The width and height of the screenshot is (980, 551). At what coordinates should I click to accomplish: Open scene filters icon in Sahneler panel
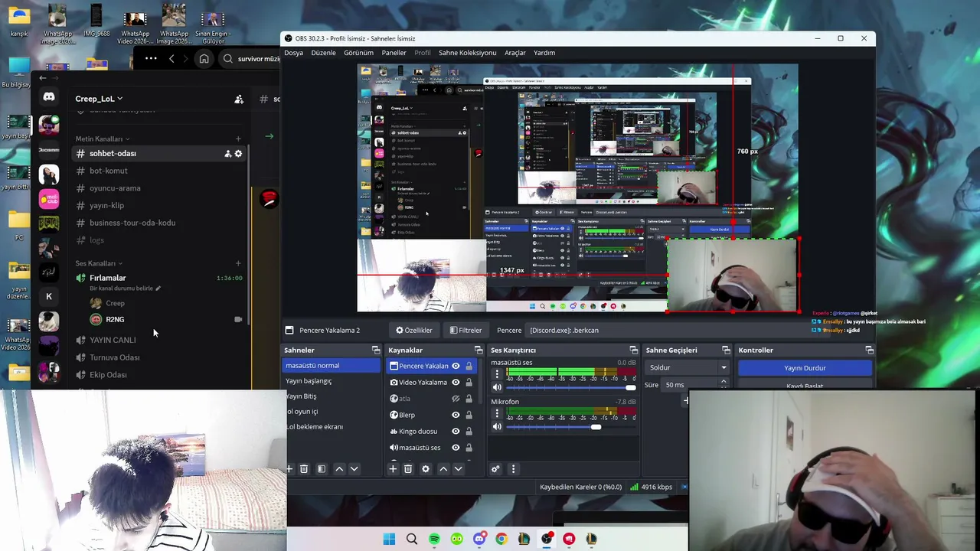[x=322, y=469]
